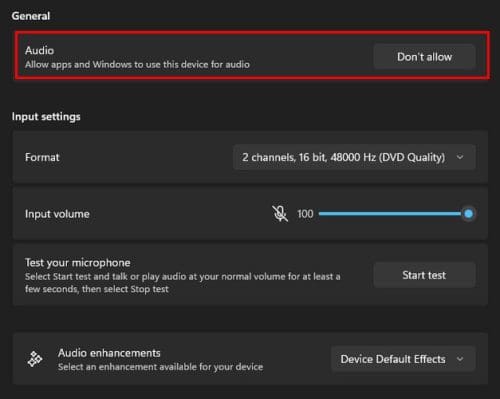Click the Format label
This screenshot has height=399, width=500.
pyautogui.click(x=42, y=157)
